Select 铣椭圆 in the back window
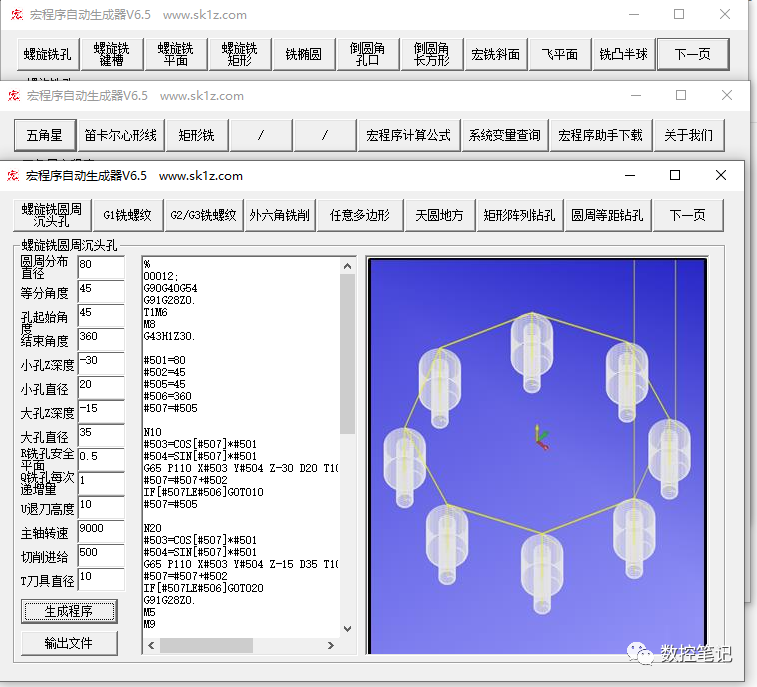 [x=304, y=55]
